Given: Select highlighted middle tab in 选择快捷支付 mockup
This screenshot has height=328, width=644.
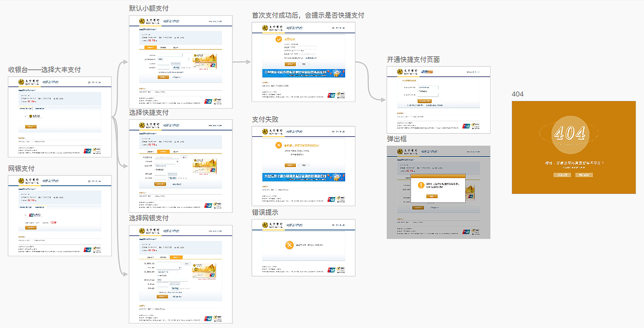Looking at the screenshot, I should coord(163,151).
